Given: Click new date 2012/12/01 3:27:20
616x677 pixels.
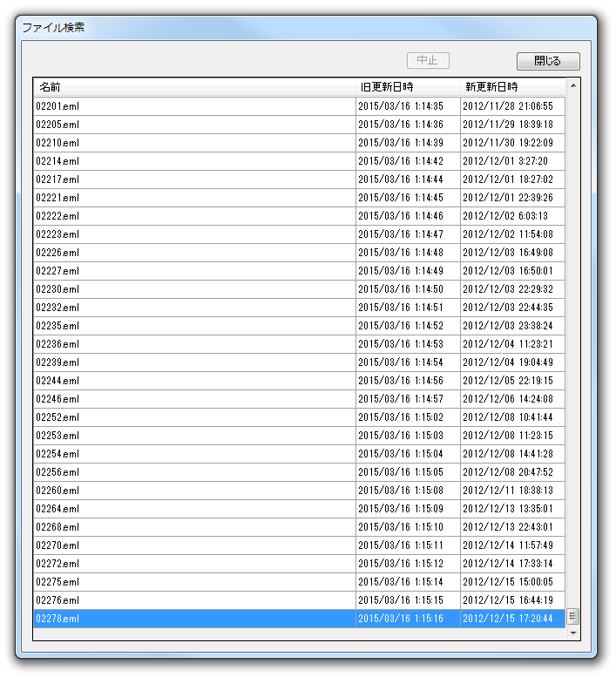Looking at the screenshot, I should coord(505,161).
